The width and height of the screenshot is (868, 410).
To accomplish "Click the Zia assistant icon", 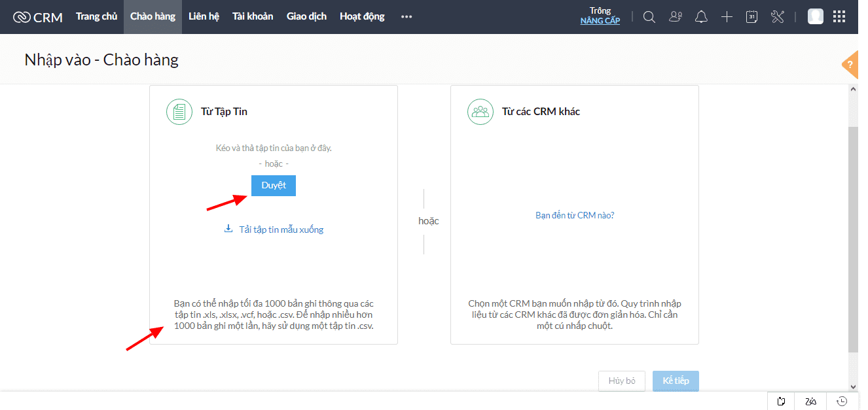I will pyautogui.click(x=811, y=401).
